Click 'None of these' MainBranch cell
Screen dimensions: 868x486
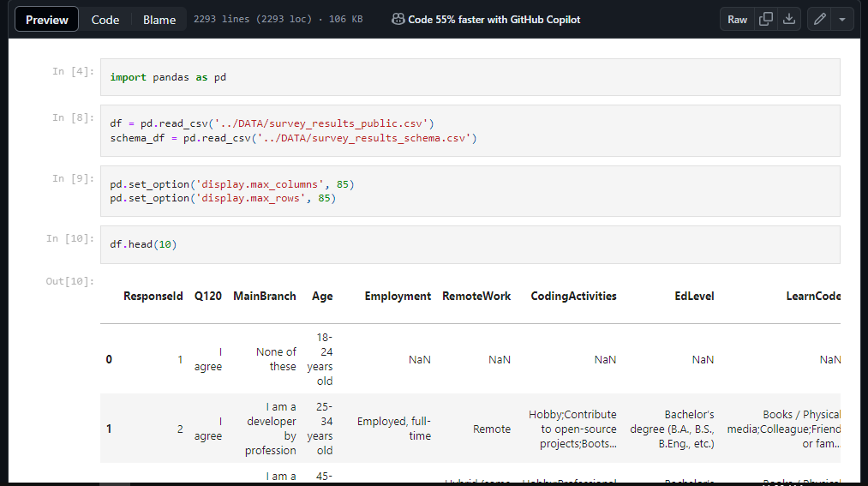tap(276, 359)
